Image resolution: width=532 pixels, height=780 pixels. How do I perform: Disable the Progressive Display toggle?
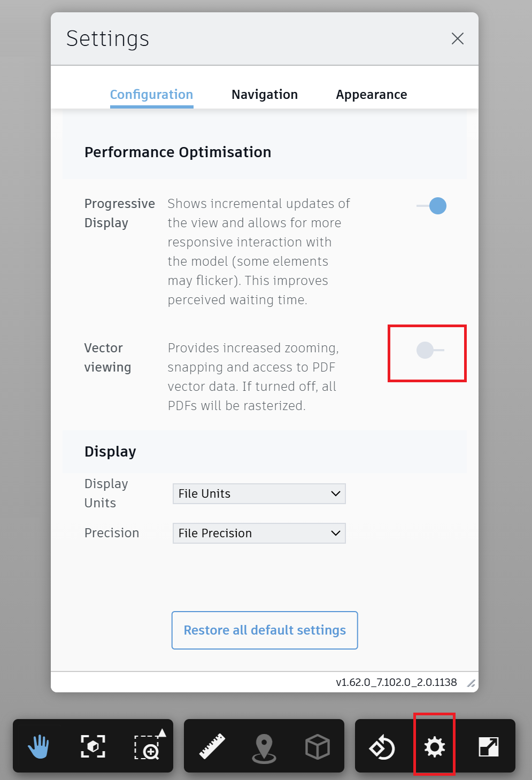431,206
